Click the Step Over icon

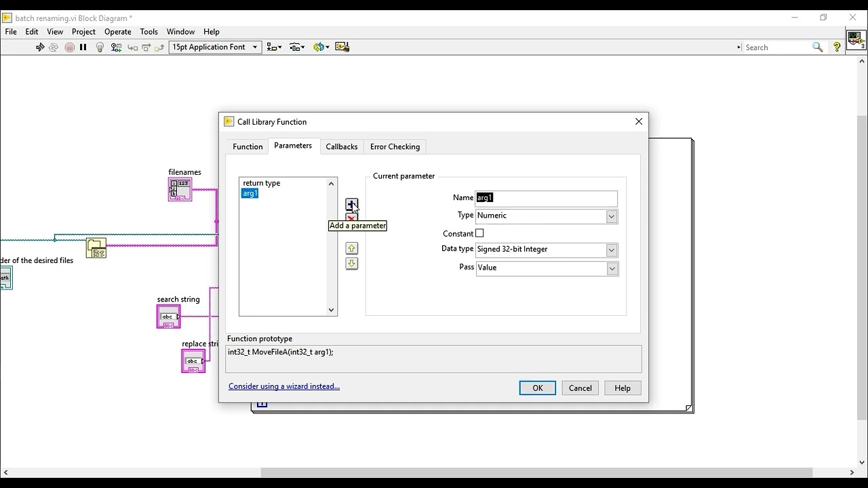(x=146, y=47)
